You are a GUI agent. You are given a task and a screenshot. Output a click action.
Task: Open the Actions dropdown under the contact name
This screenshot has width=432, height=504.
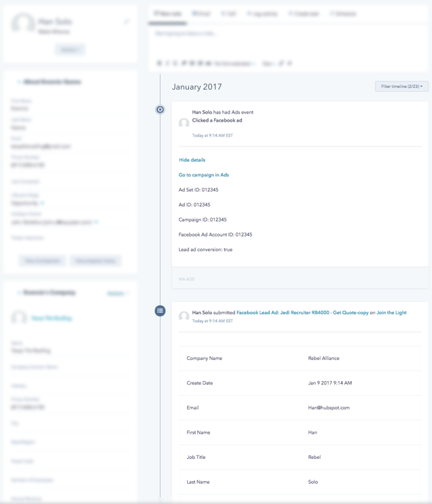(x=70, y=49)
